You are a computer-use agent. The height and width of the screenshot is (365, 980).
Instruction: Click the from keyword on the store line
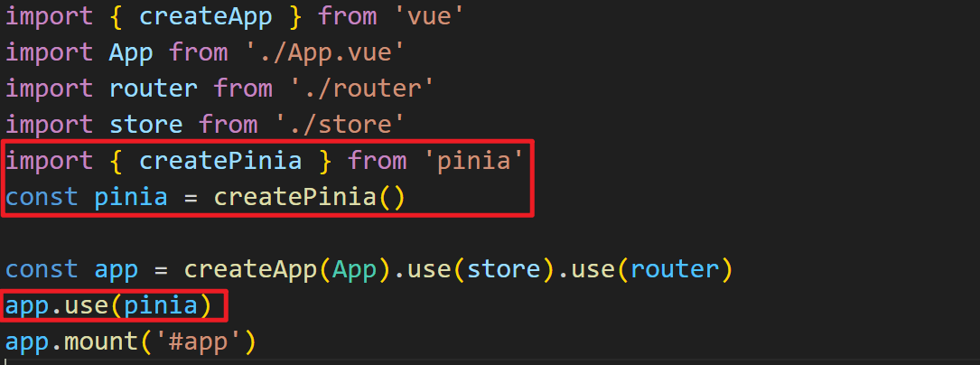click(x=229, y=125)
